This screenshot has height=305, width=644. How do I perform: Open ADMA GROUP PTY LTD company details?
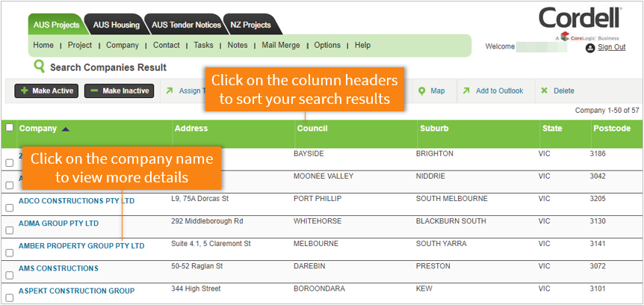pos(59,224)
